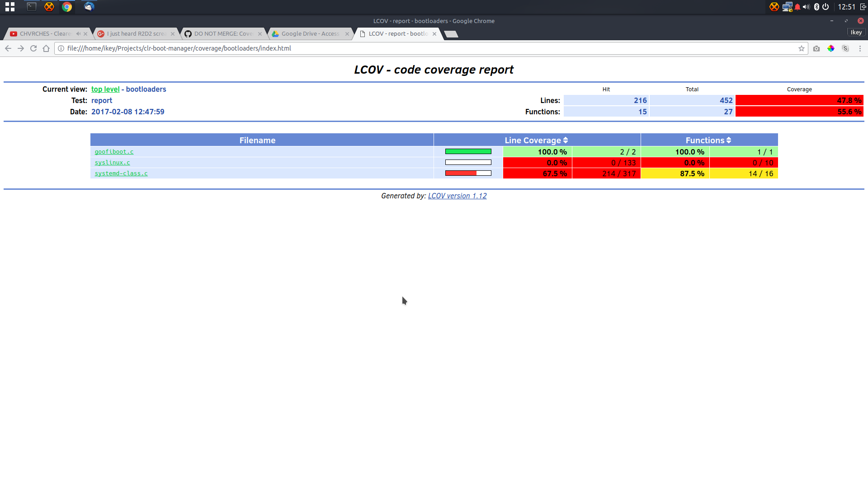The width and height of the screenshot is (868, 488).
Task: Switch to R2D2 Google+ tab
Action: pyautogui.click(x=136, y=34)
